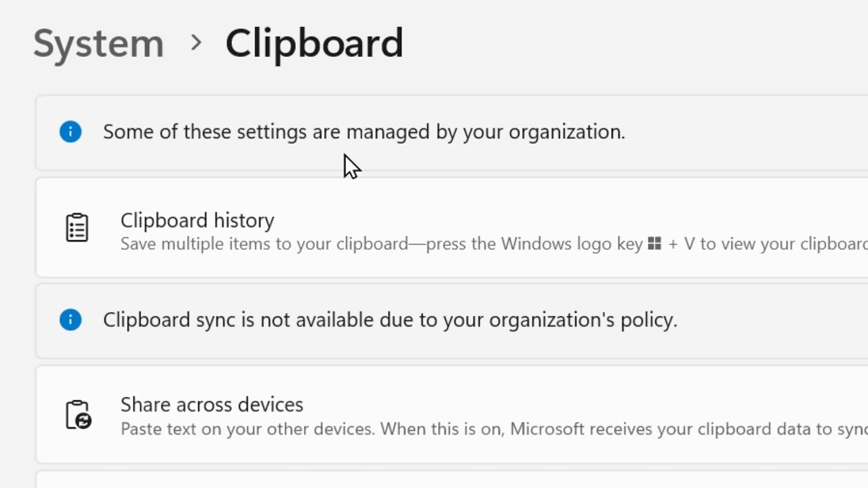
Task: Click the info icon beside the clipboard sync notice
Action: pos(71,319)
